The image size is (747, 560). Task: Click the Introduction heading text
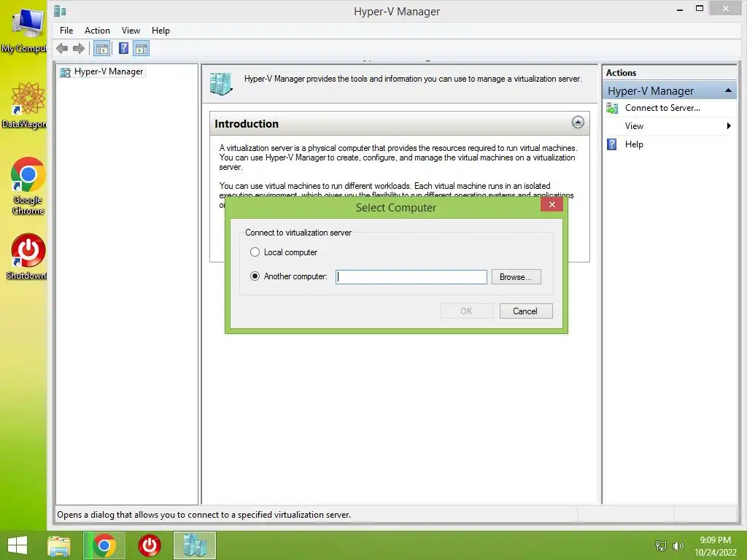(247, 124)
